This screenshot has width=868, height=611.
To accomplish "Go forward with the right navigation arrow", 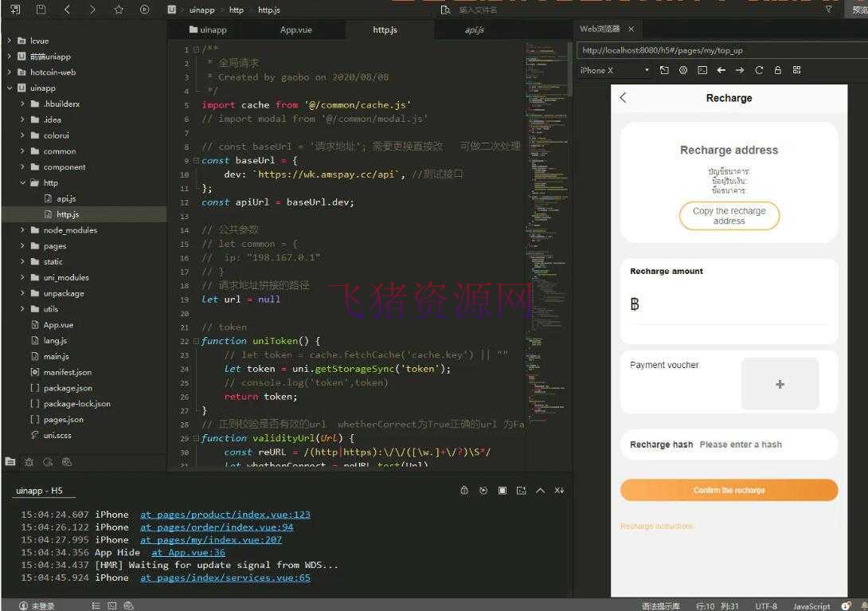I will (92, 10).
